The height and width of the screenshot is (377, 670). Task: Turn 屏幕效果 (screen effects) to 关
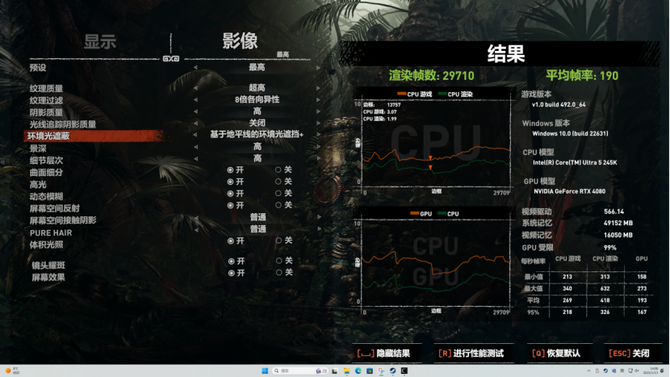pyautogui.click(x=284, y=272)
